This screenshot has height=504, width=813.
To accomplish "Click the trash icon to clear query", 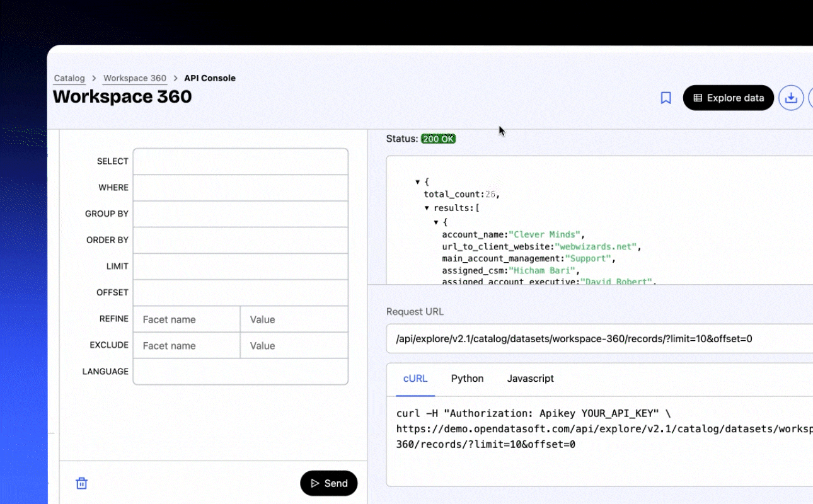I will [x=81, y=483].
